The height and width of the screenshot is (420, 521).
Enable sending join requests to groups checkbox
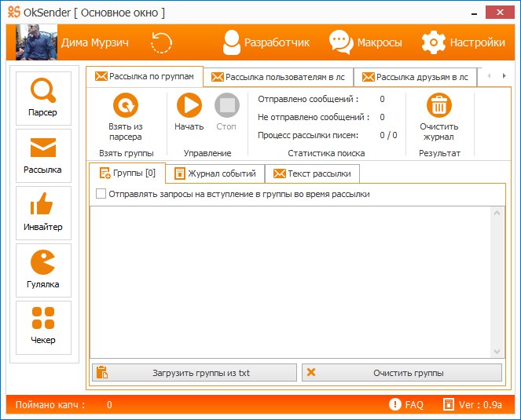(101, 194)
